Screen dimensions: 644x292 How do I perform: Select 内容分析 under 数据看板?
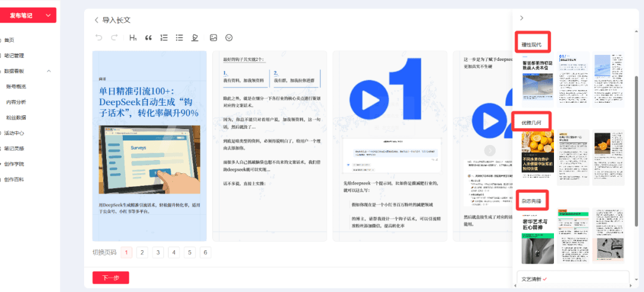pyautogui.click(x=16, y=102)
